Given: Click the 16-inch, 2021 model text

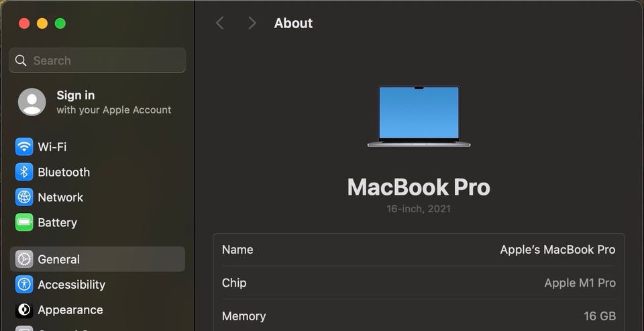Looking at the screenshot, I should click(419, 209).
